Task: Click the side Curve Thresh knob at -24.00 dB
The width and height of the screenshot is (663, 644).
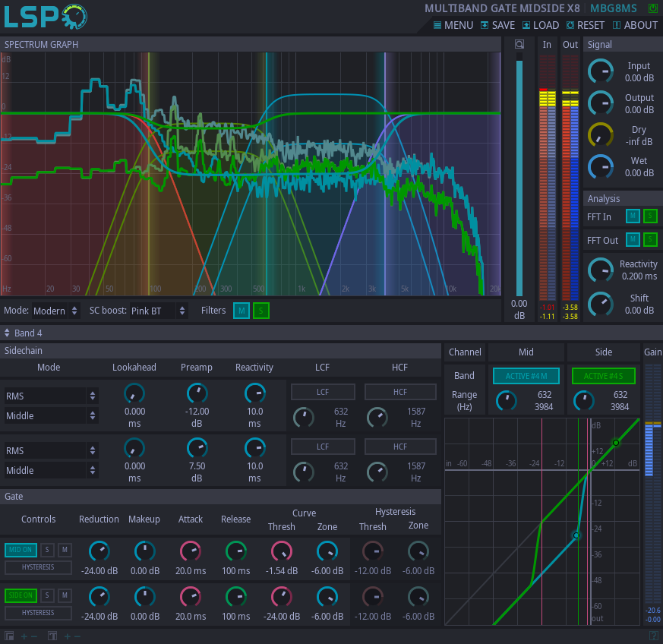Action: [x=282, y=597]
